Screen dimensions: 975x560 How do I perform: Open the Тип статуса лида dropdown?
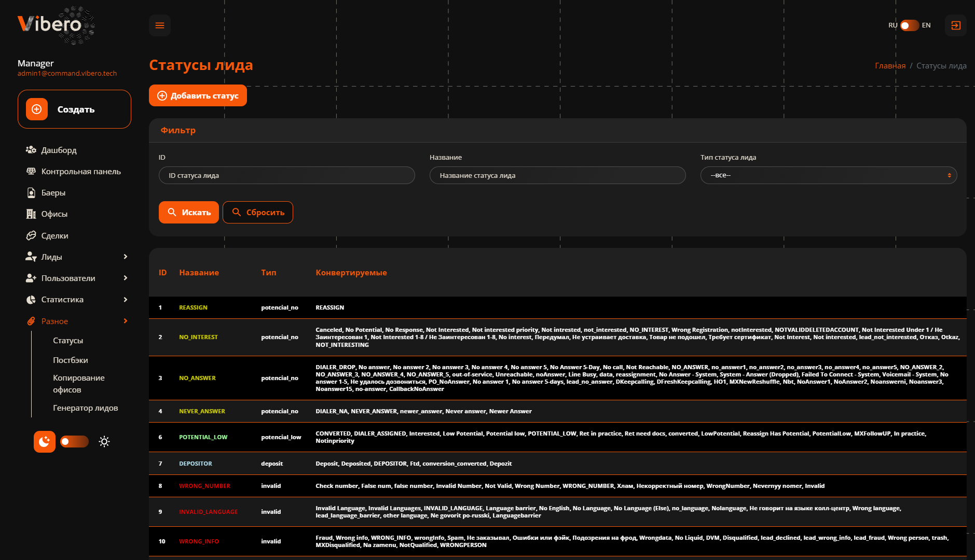829,175
